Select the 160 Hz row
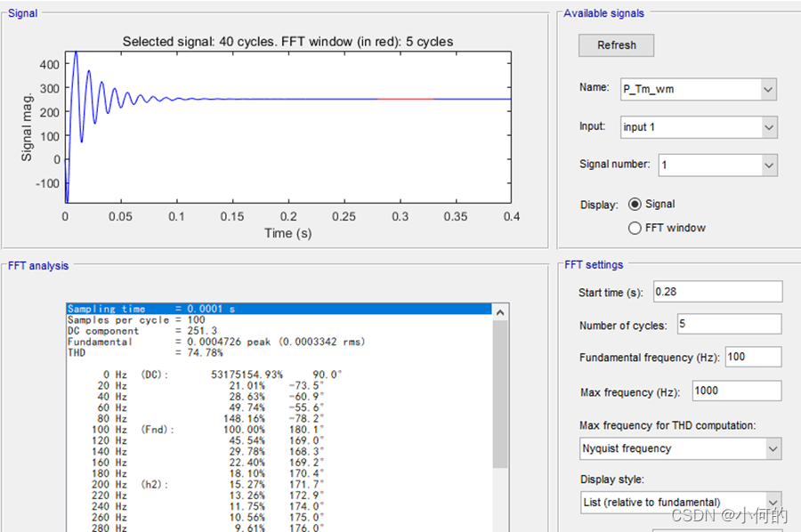 pyautogui.click(x=279, y=462)
